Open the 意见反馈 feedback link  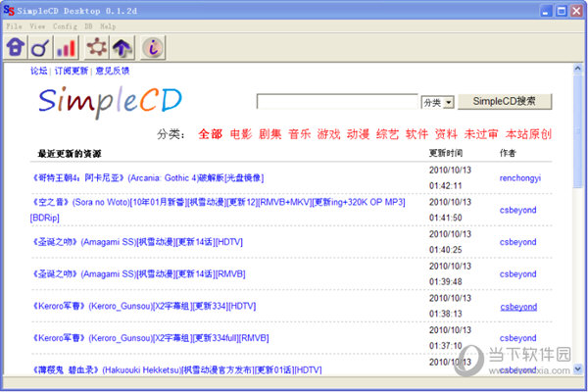113,71
